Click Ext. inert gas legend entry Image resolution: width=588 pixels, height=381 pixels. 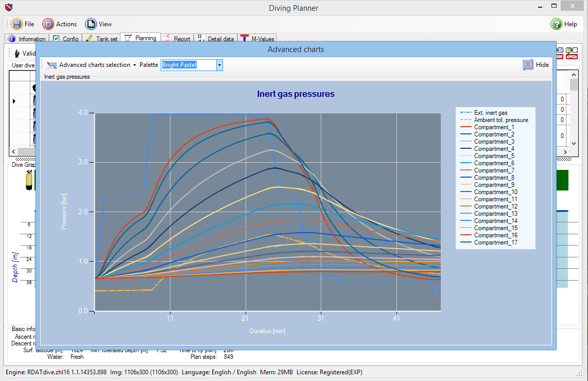click(x=490, y=113)
